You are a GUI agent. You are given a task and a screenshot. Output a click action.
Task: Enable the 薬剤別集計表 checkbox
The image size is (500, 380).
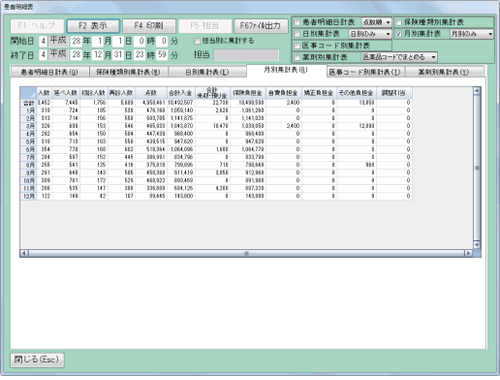297,58
